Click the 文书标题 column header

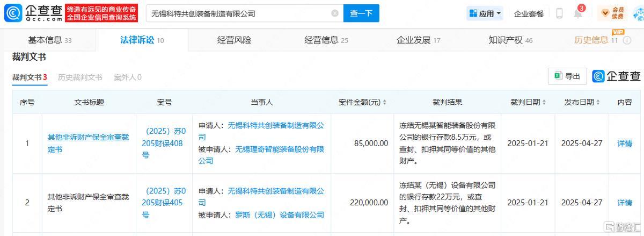(89, 102)
